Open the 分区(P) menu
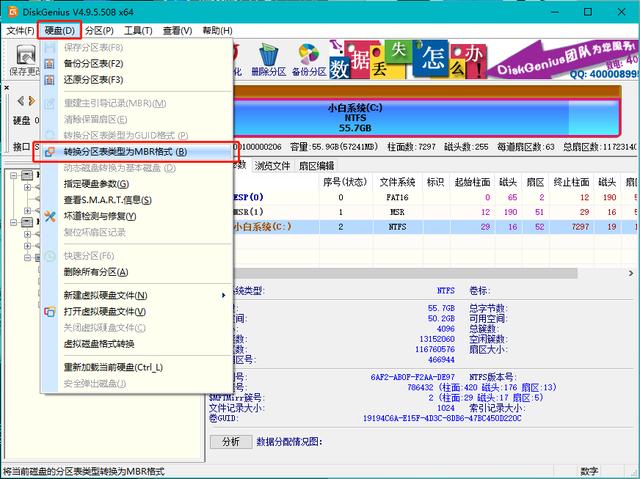The height and width of the screenshot is (479, 640). pos(99,31)
